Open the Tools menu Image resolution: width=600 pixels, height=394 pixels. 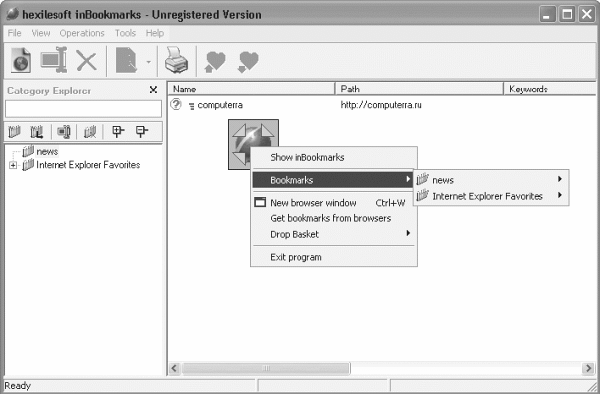tap(126, 33)
